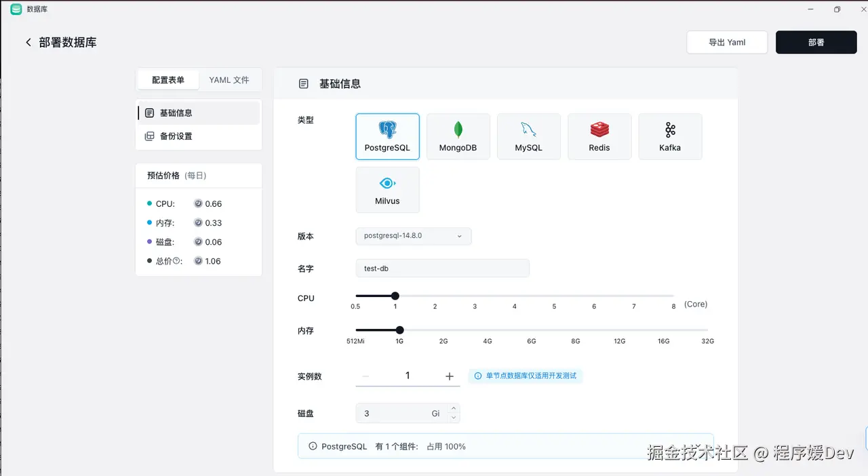This screenshot has width=868, height=476.
Task: Click the 部署 deploy button
Action: (816, 42)
